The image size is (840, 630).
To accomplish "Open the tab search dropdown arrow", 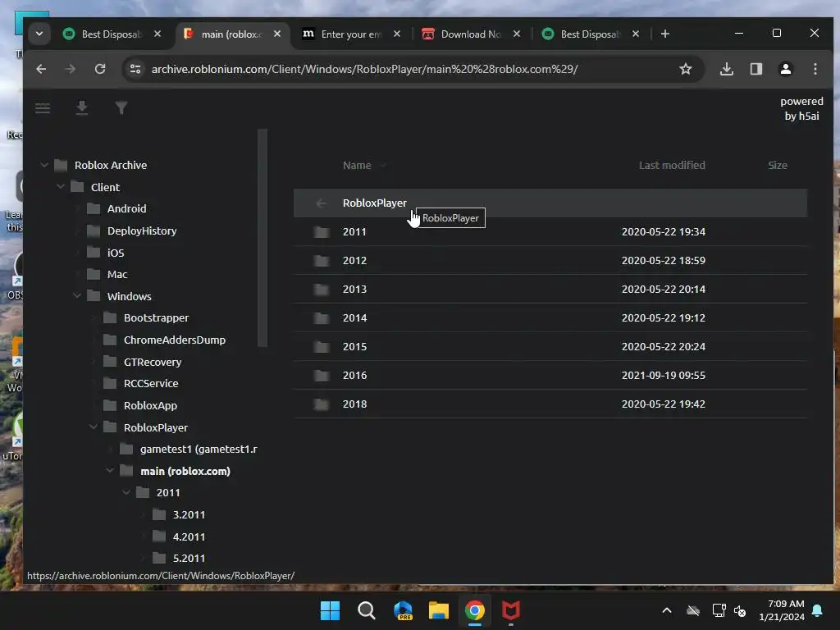I will [x=39, y=34].
